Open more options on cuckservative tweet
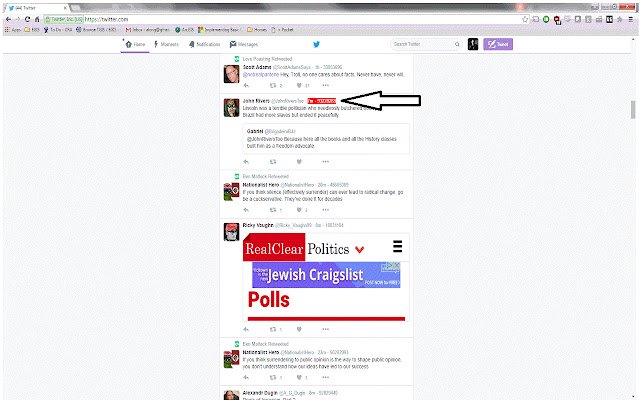Viewport: 640px width, 400px height. click(325, 210)
